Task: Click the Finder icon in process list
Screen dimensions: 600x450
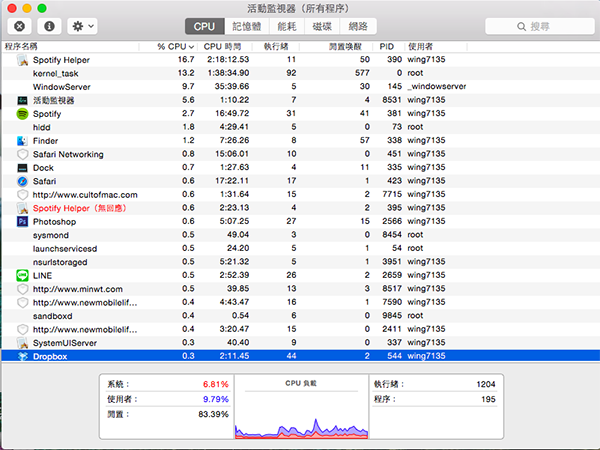Action: point(23,141)
